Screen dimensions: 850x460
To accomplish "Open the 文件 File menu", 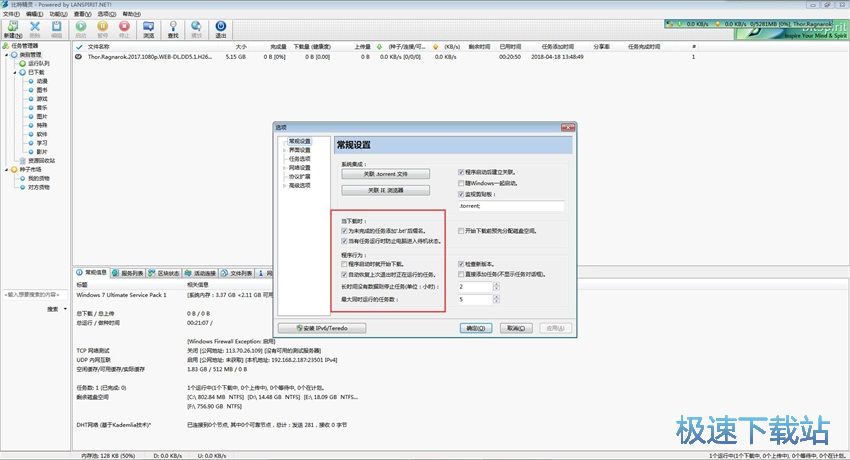I will pyautogui.click(x=11, y=14).
